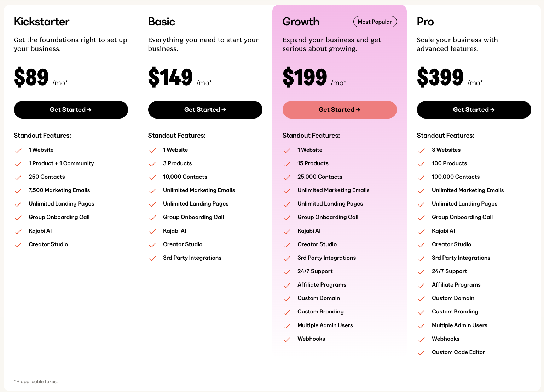Image resolution: width=544 pixels, height=392 pixels.
Task: Click the Basic plan title
Action: [162, 22]
